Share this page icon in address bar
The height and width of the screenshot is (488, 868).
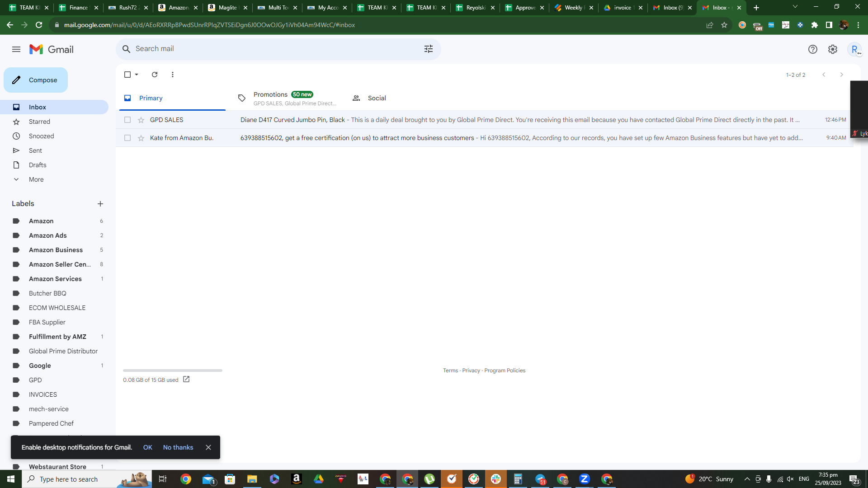coord(710,25)
